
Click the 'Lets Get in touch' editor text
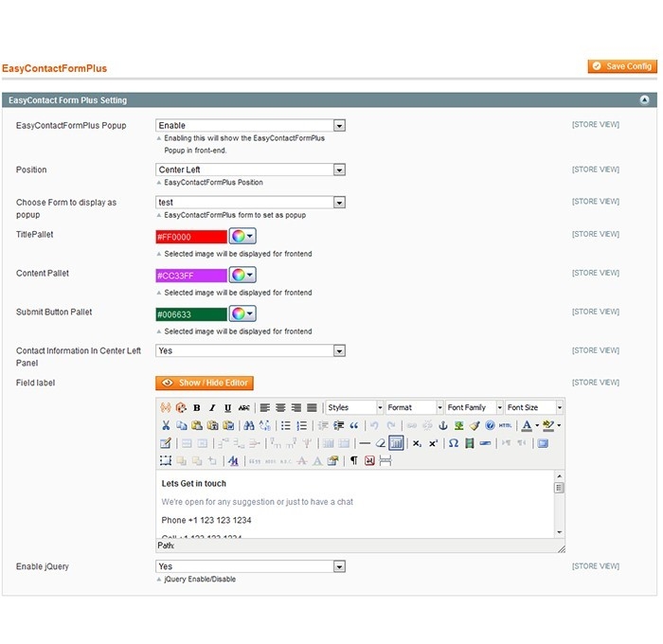(x=193, y=483)
